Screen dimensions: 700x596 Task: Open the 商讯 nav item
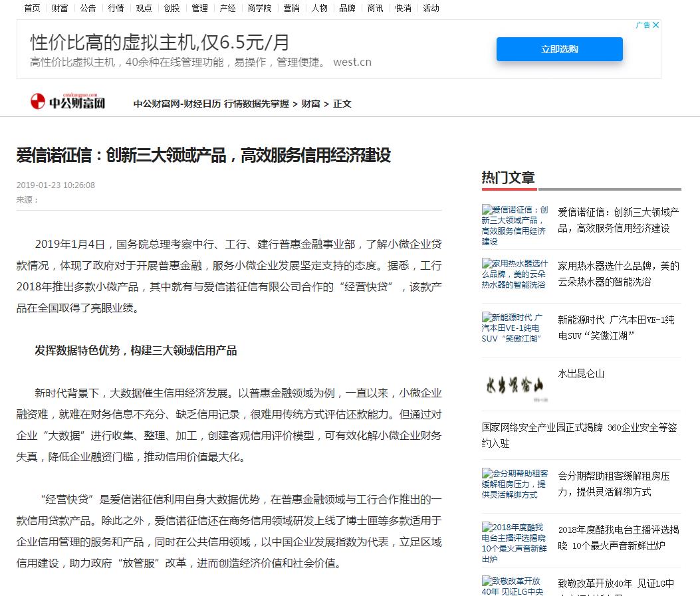point(375,8)
